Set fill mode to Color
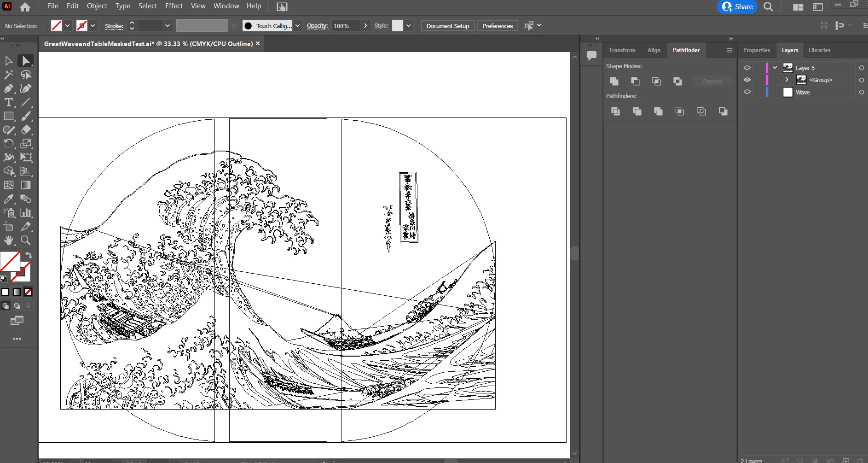 click(x=6, y=292)
